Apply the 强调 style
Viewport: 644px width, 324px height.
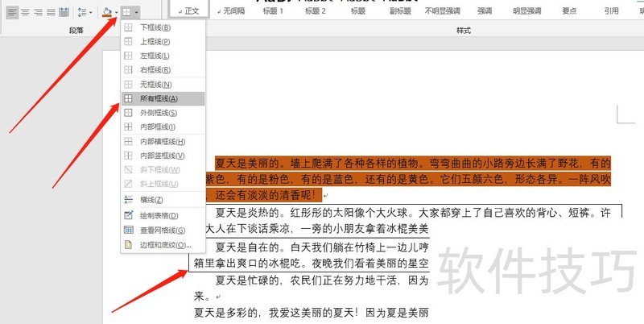[x=485, y=11]
